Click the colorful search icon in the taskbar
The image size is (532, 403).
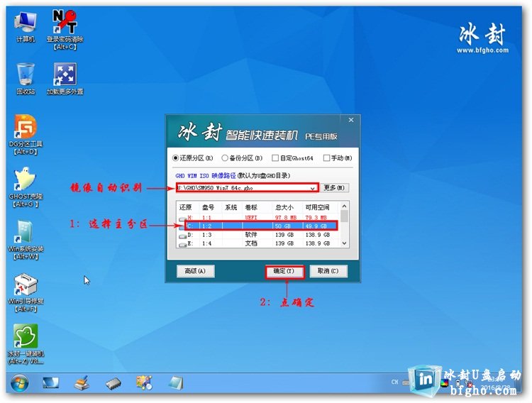point(144,383)
